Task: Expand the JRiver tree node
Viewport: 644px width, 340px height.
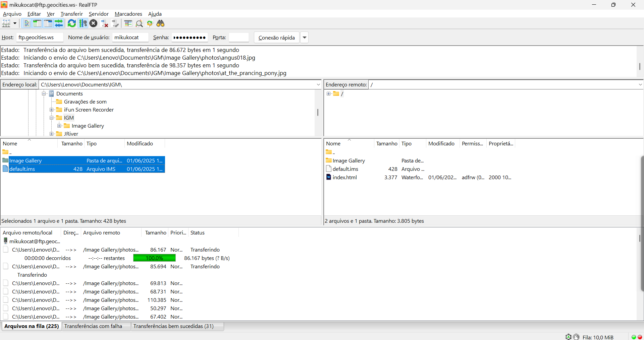Action: (x=51, y=134)
